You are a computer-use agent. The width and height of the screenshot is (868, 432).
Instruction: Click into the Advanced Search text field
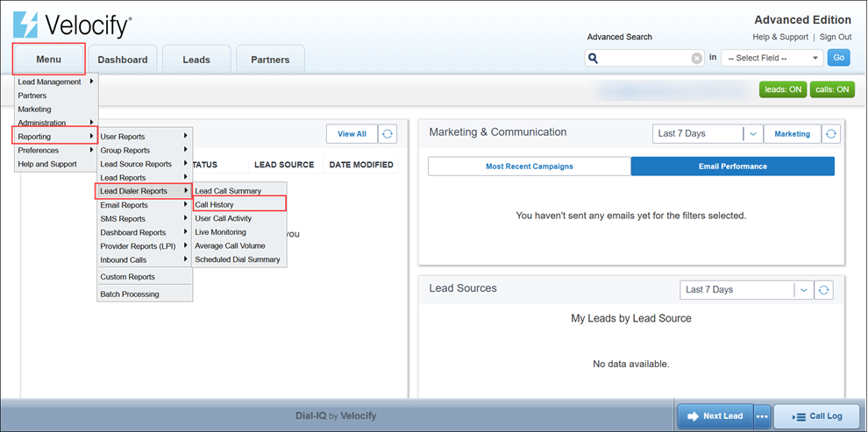645,58
